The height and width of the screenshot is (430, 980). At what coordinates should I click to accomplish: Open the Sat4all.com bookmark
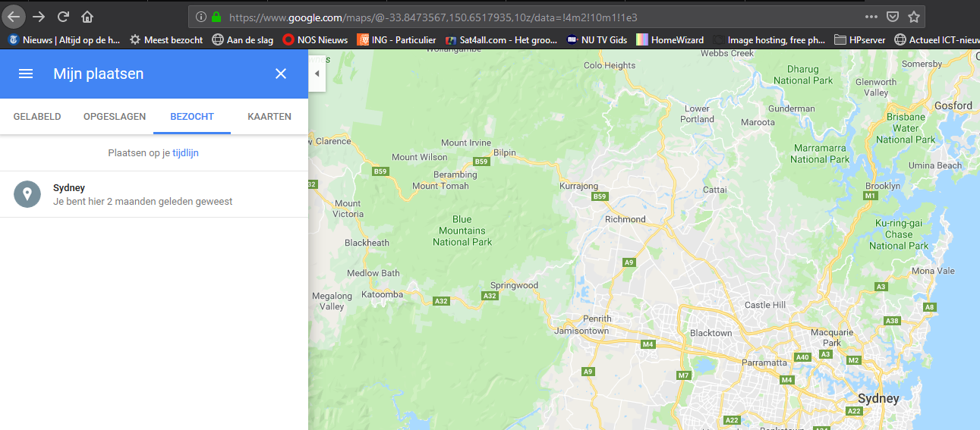point(502,40)
